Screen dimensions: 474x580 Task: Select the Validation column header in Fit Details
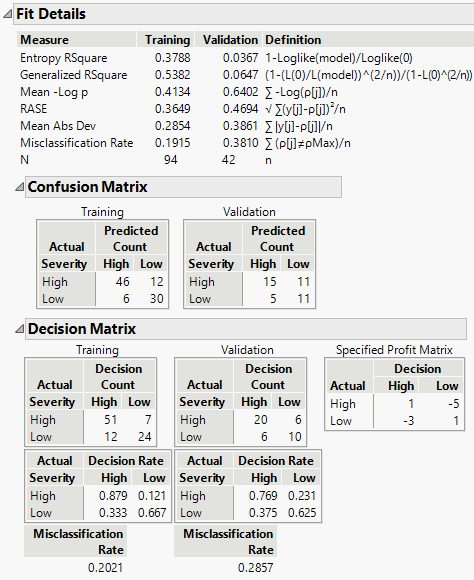(x=230, y=40)
